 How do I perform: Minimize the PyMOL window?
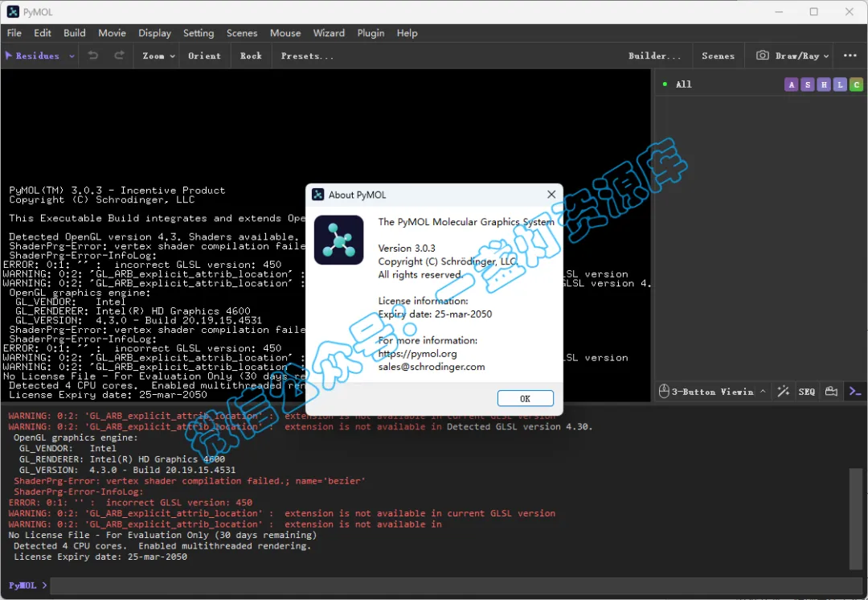click(x=779, y=11)
